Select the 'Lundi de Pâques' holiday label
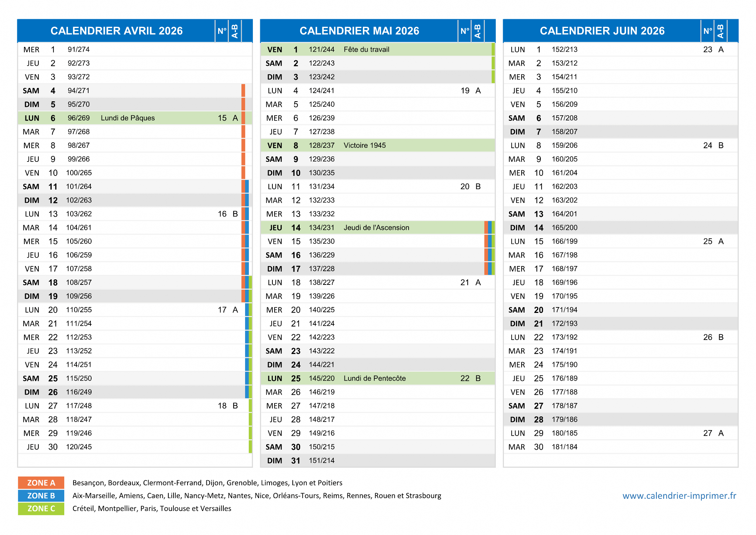This screenshot has height=535, width=756. coord(128,118)
